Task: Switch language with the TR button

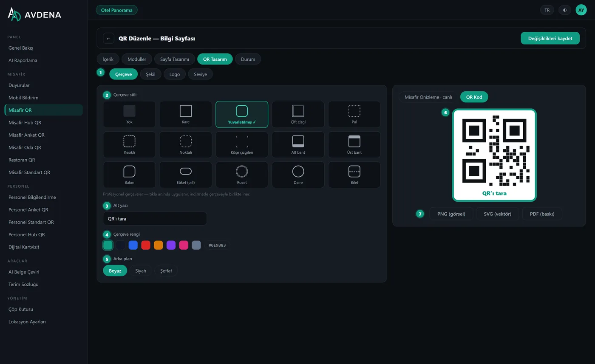Action: 547,10
